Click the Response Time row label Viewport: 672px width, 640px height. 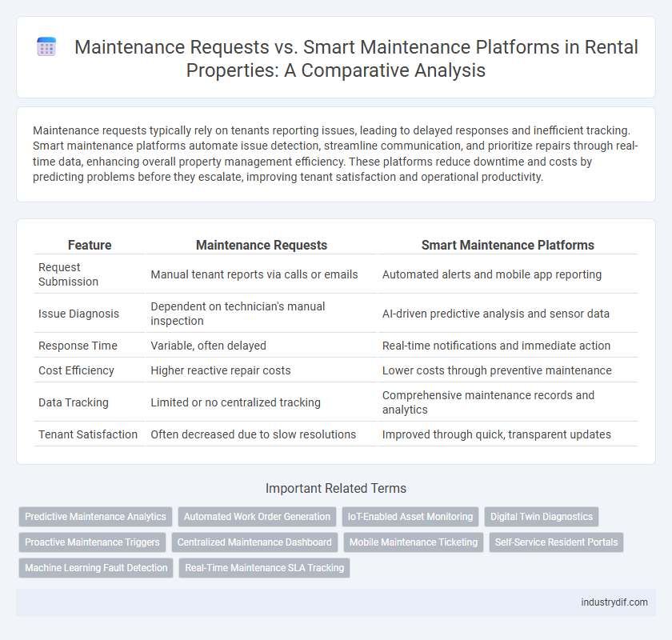tap(78, 346)
